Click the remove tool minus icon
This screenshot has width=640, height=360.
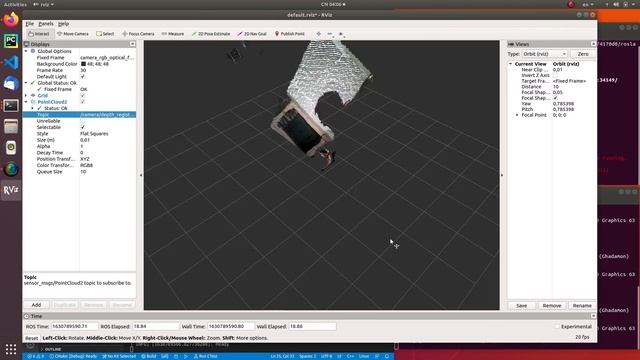pos(330,34)
